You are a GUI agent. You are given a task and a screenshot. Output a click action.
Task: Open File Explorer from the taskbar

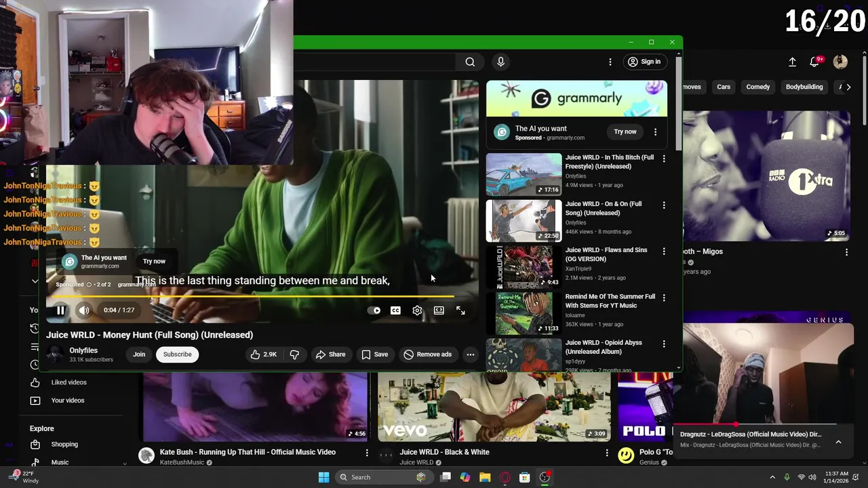[485, 477]
